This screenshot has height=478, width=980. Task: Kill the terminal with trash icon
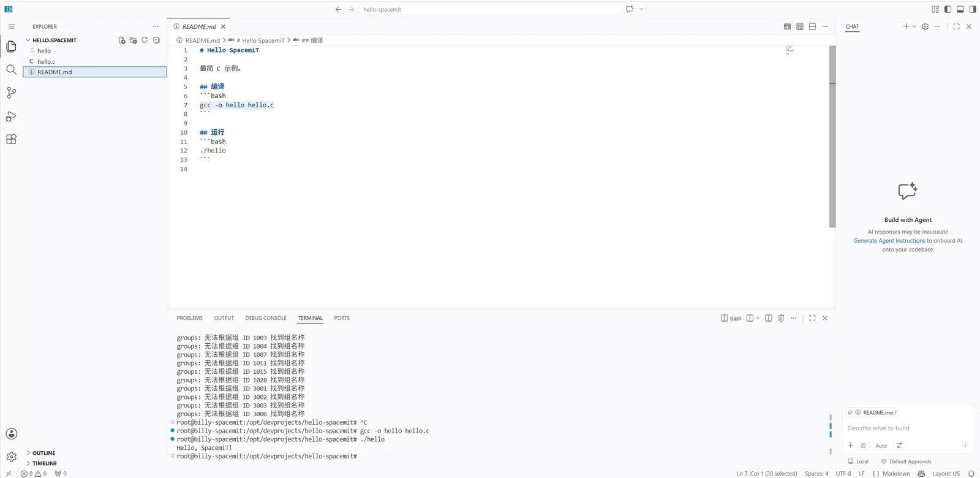coord(781,318)
